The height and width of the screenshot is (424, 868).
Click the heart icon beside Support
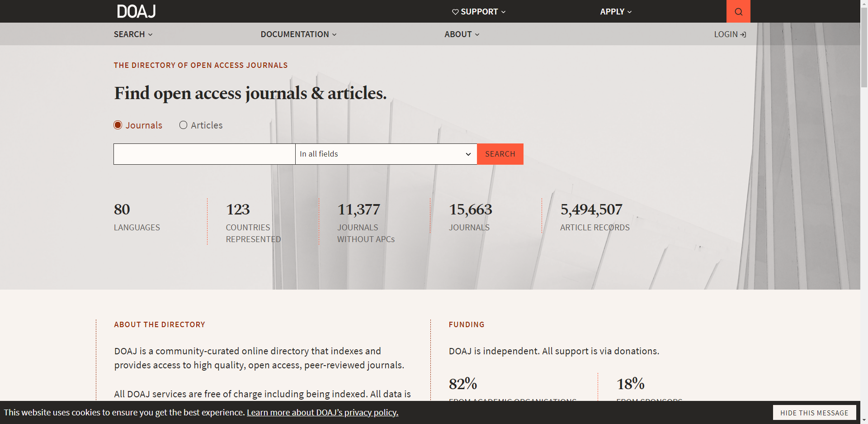pos(455,12)
